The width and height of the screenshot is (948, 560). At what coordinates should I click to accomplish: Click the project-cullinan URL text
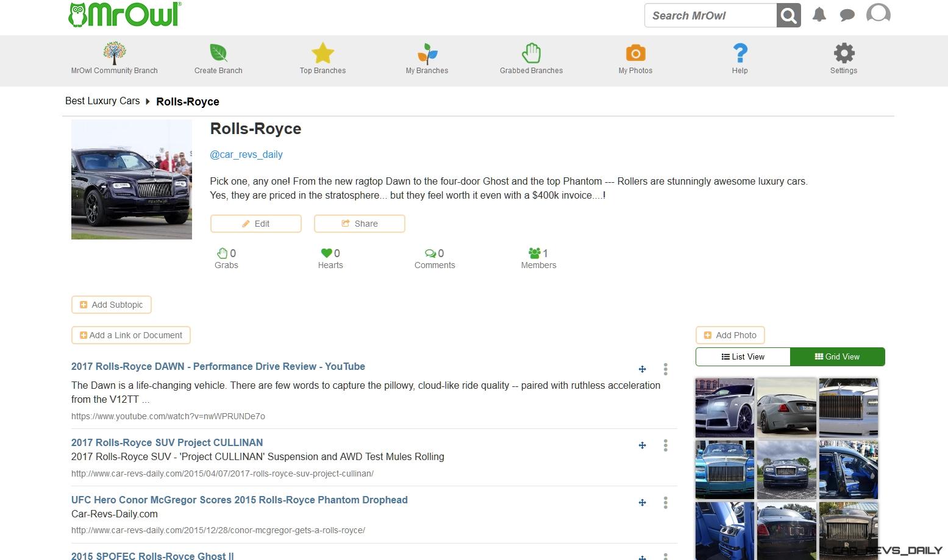point(223,473)
